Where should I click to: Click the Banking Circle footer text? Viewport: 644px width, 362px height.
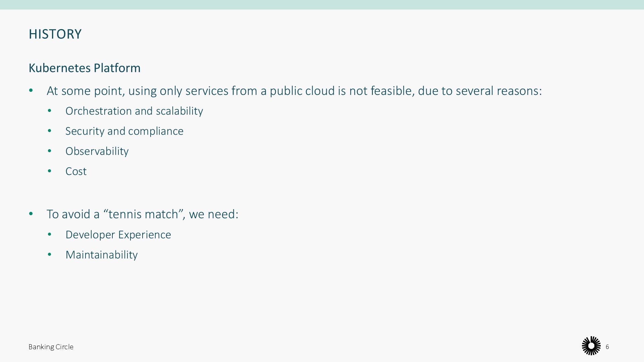pyautogui.click(x=51, y=347)
